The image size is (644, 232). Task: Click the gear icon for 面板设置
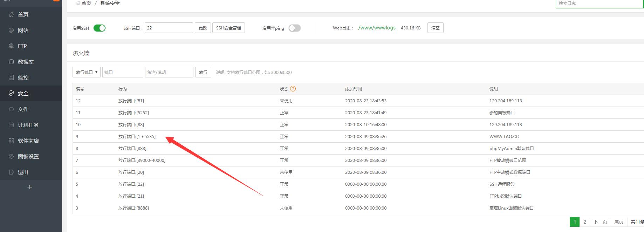coord(11,156)
